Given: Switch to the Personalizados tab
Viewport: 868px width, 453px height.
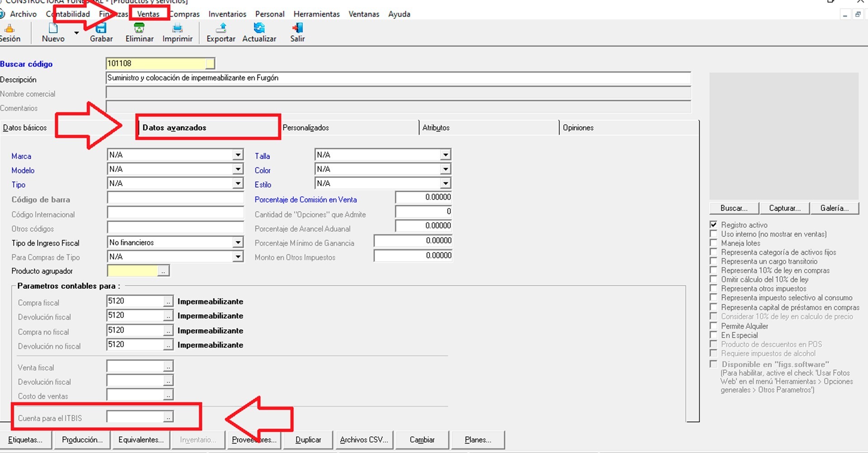Looking at the screenshot, I should 306,128.
